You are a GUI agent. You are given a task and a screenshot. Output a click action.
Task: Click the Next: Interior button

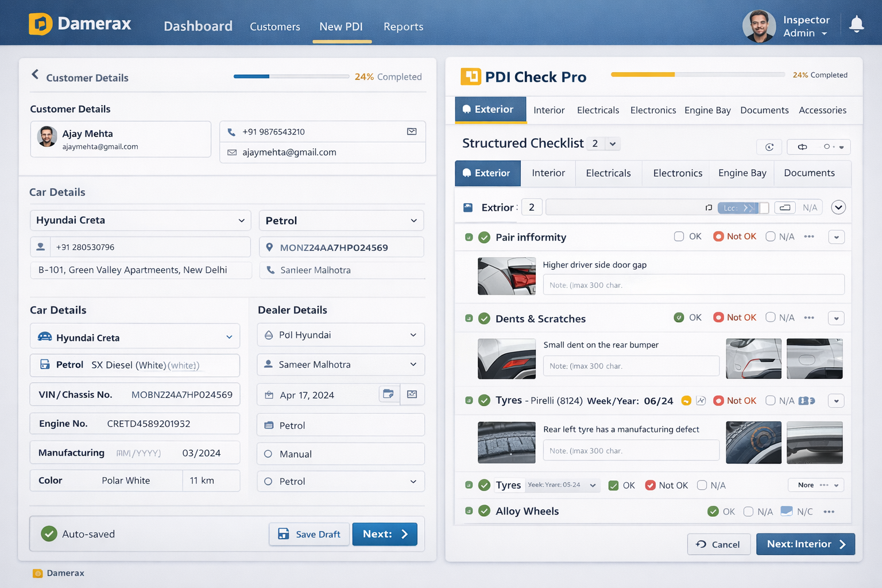coord(805,544)
